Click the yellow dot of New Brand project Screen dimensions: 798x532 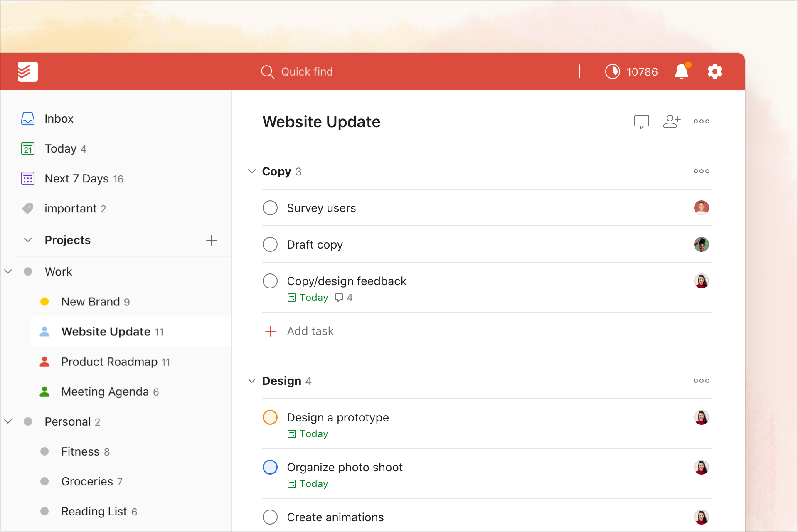point(45,302)
